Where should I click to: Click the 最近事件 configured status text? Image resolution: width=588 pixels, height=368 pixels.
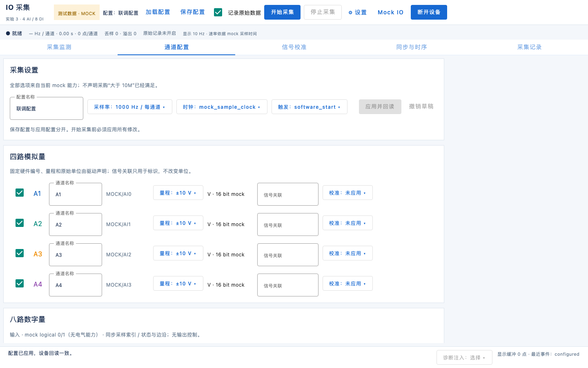pyautogui.click(x=555, y=354)
